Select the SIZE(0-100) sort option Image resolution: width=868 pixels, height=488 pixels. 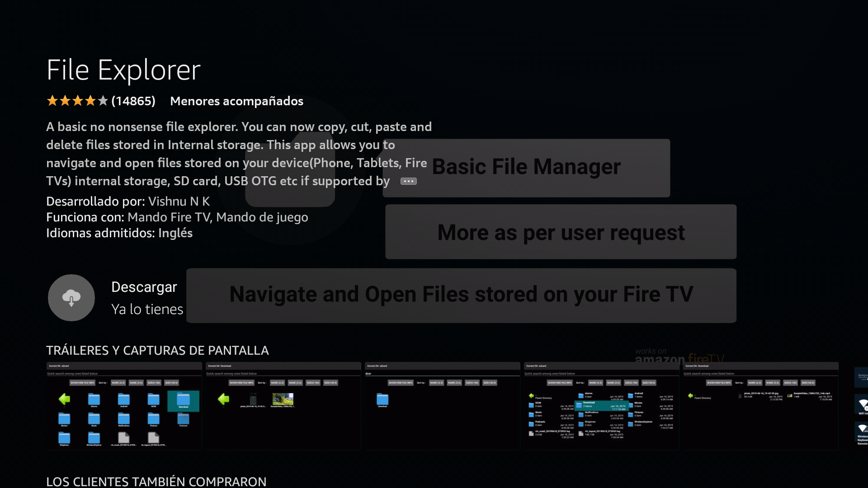154,383
